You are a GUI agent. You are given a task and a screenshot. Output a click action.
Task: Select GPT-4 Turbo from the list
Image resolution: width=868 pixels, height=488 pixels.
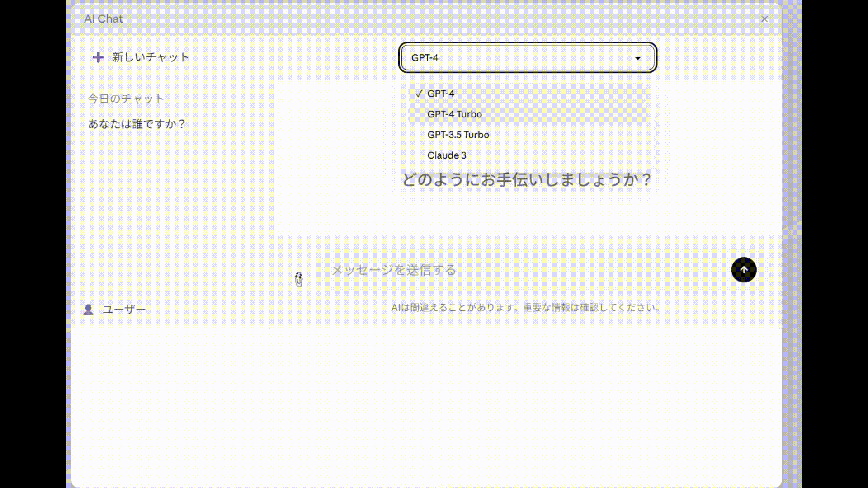pyautogui.click(x=454, y=114)
